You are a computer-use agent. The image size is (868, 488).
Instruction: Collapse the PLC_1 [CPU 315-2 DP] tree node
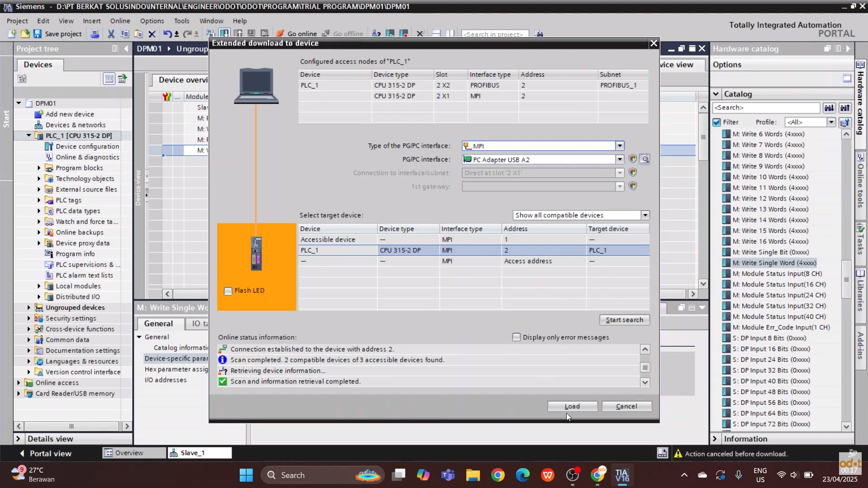[x=28, y=135]
